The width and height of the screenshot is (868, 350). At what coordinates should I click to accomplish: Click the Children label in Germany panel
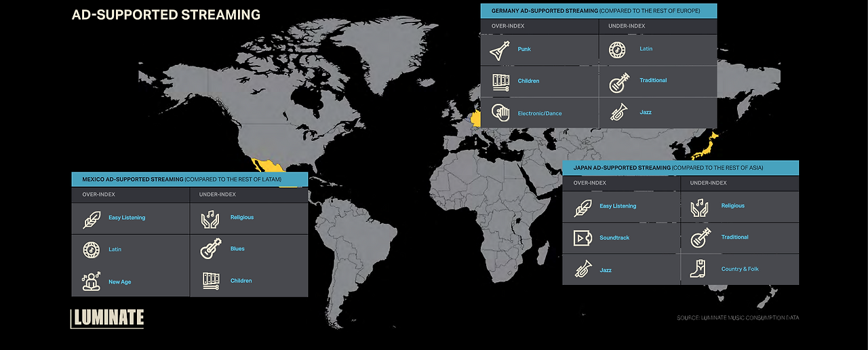tap(528, 81)
